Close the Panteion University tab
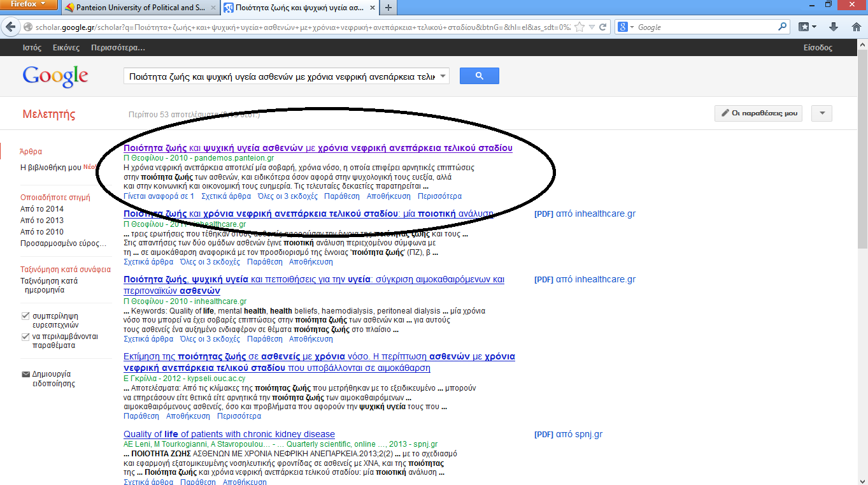 coord(214,8)
